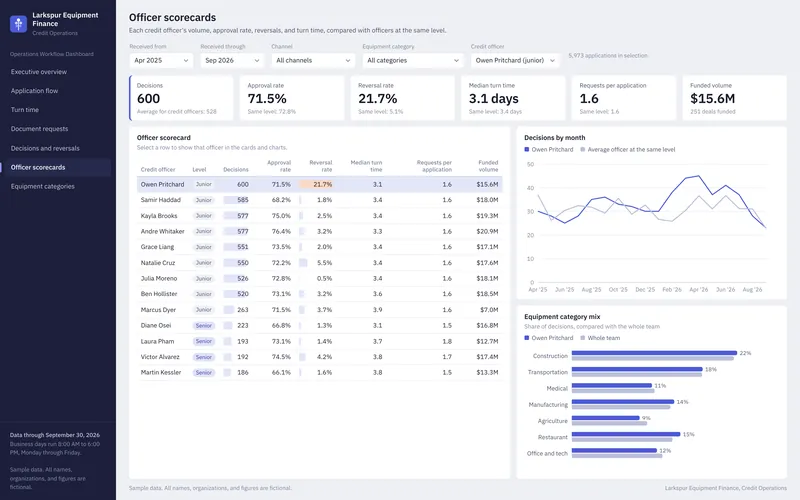Click the Larkspur Equipment Finance logo icon
Image resolution: width=800 pixels, height=500 pixels.
18,23
